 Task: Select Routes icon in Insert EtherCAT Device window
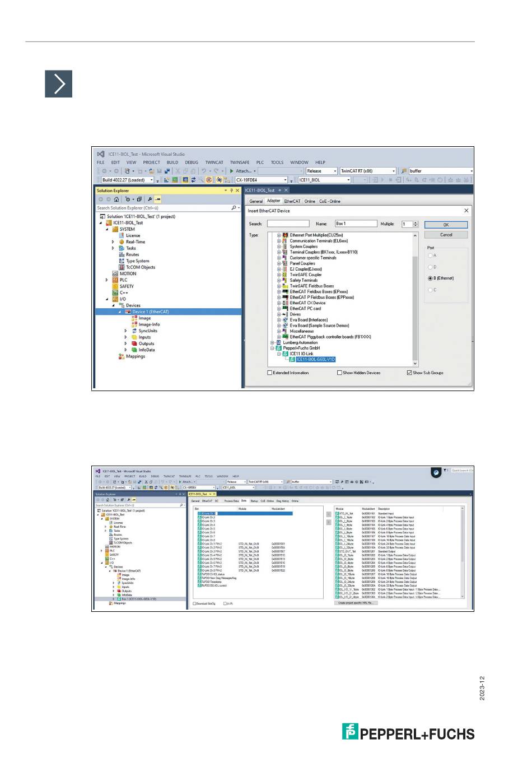pyautogui.click(x=122, y=254)
